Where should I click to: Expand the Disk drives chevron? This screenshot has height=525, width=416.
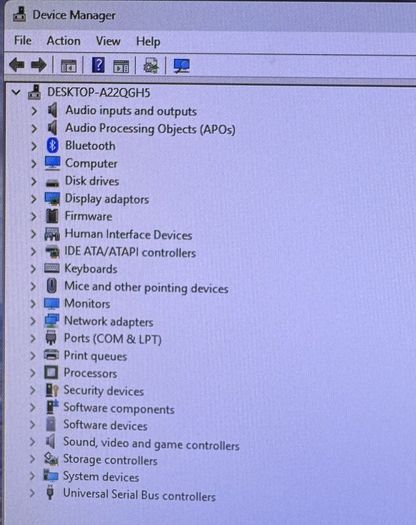pos(33,181)
